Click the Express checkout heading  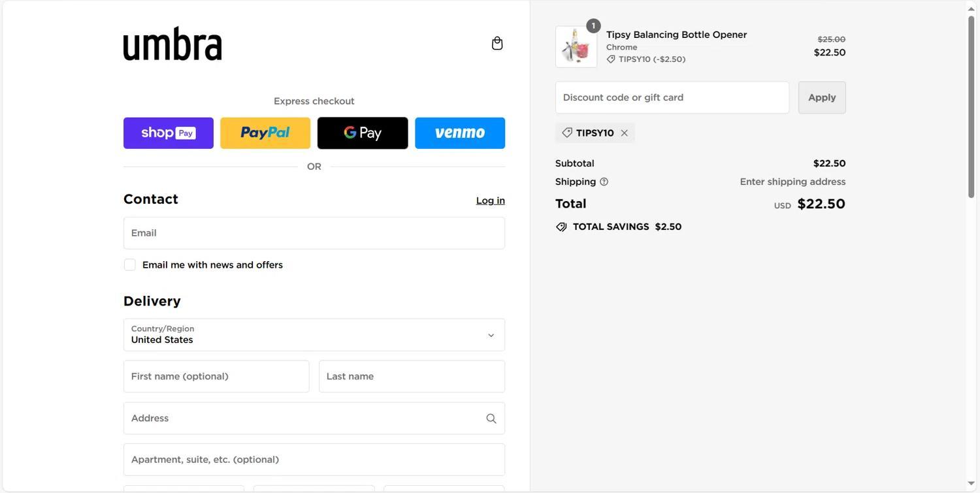point(314,101)
